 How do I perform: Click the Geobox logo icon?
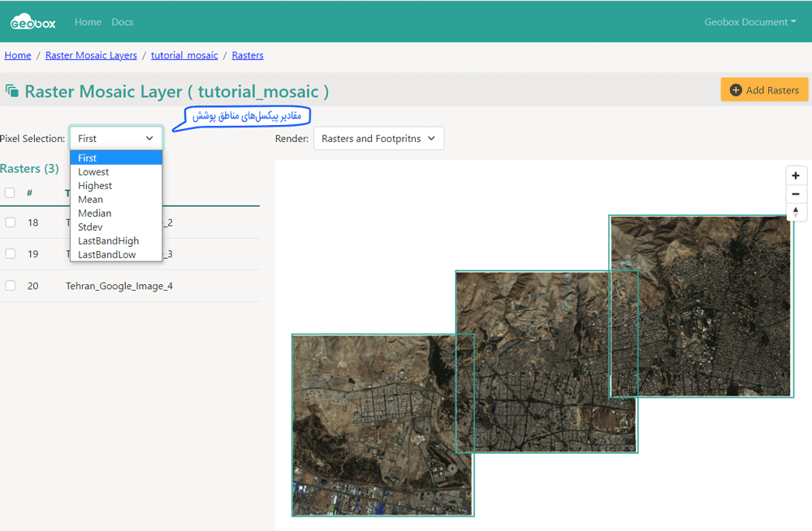coord(32,22)
